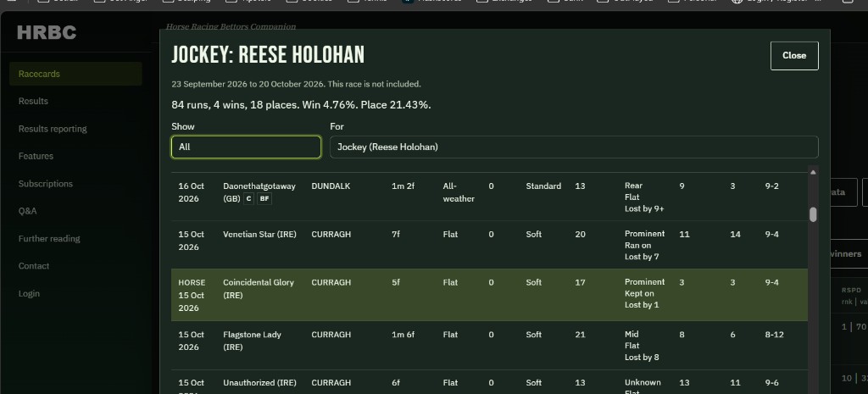Click the 'Mid Flat Lost by 8' comment
Viewport: 868px width, 394px height.
pos(642,346)
